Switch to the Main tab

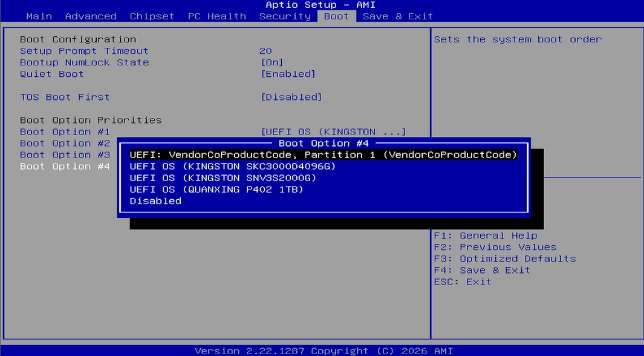39,16
